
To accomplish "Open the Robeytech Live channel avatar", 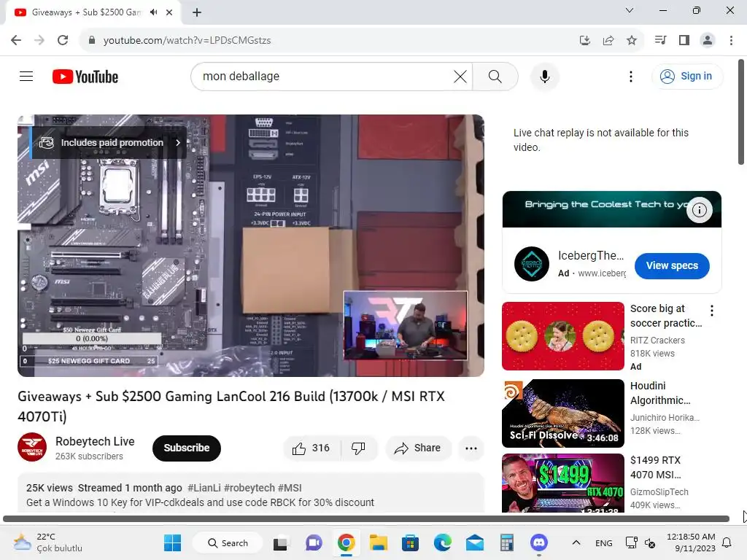I will 32,447.
